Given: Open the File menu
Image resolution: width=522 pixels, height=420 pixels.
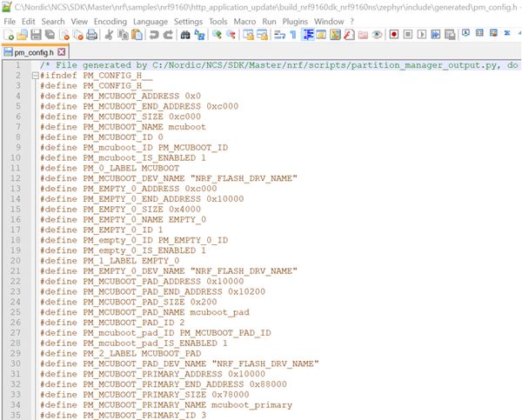Looking at the screenshot, I should (10, 21).
